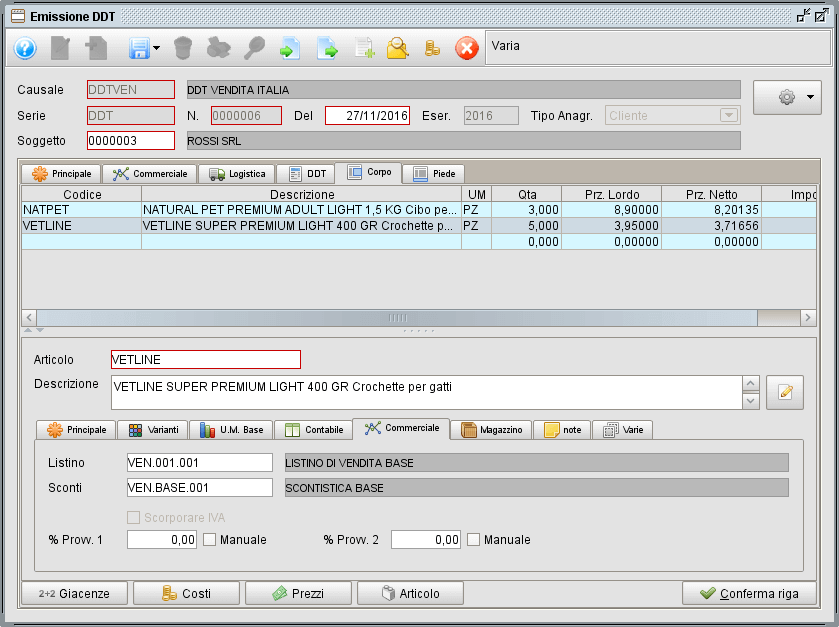839x627 pixels.
Task: Click the % Prow. 2 value field
Action: [426, 540]
